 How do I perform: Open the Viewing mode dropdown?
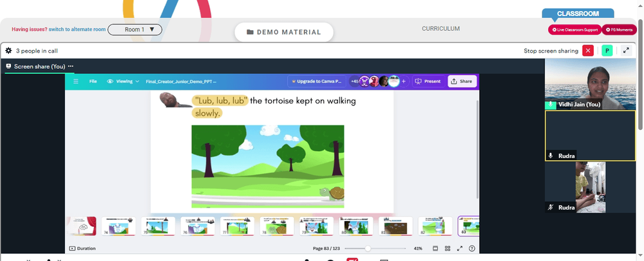(x=123, y=81)
